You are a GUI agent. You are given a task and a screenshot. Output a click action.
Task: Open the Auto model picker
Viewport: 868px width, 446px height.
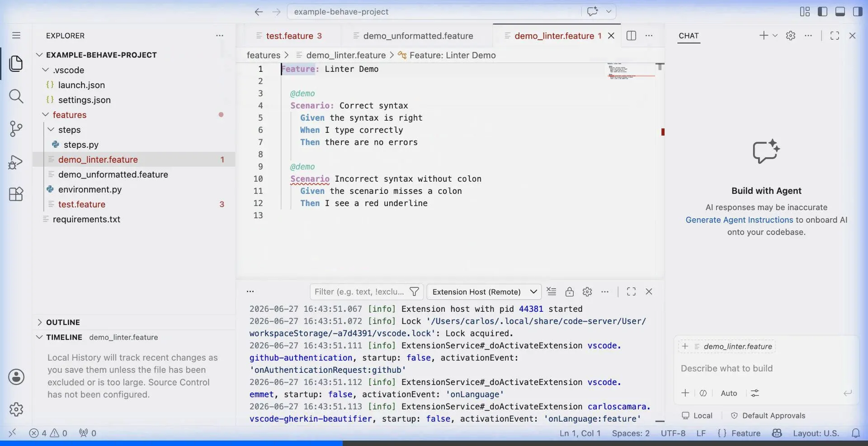coord(729,393)
